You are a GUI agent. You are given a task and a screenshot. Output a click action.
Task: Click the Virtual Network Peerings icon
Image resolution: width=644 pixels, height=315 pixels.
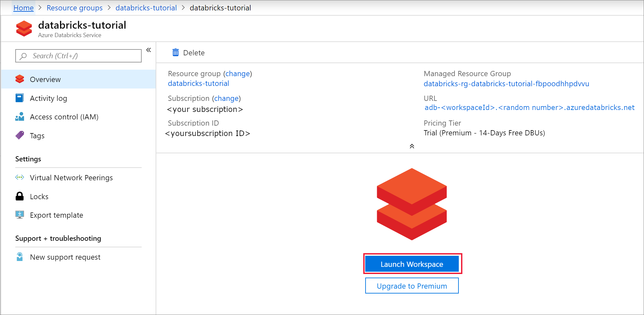[19, 177]
